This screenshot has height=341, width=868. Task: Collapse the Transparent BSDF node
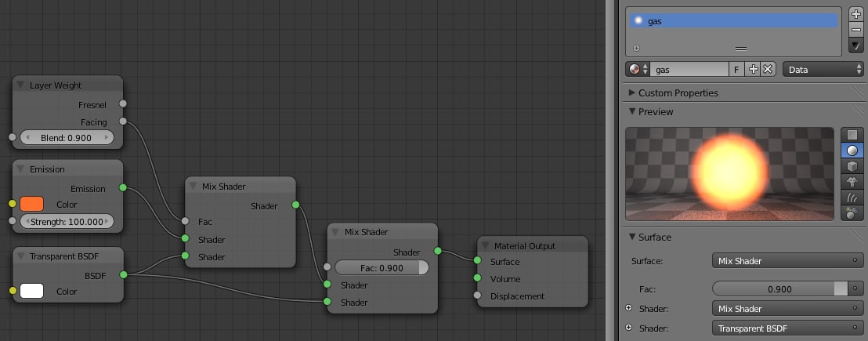[x=20, y=256]
